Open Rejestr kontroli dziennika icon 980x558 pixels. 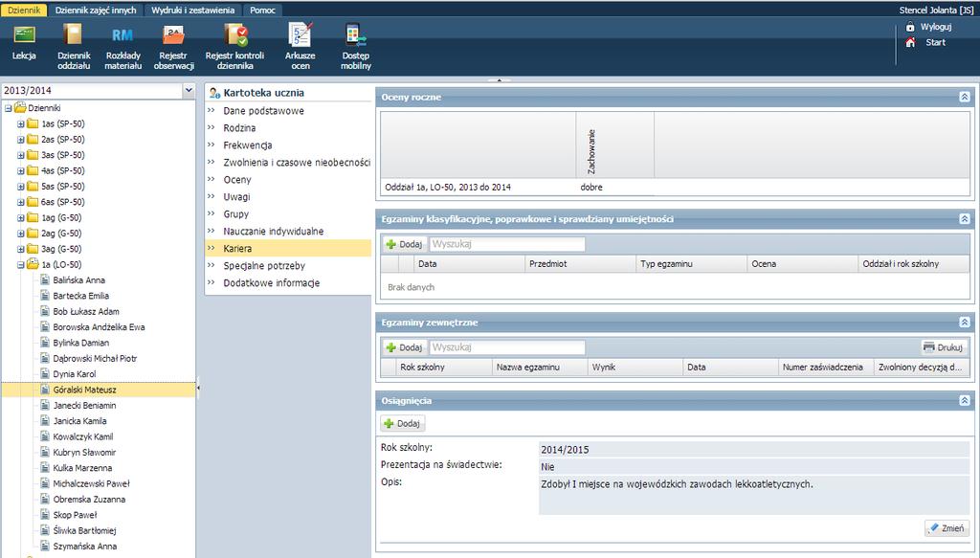click(x=235, y=35)
